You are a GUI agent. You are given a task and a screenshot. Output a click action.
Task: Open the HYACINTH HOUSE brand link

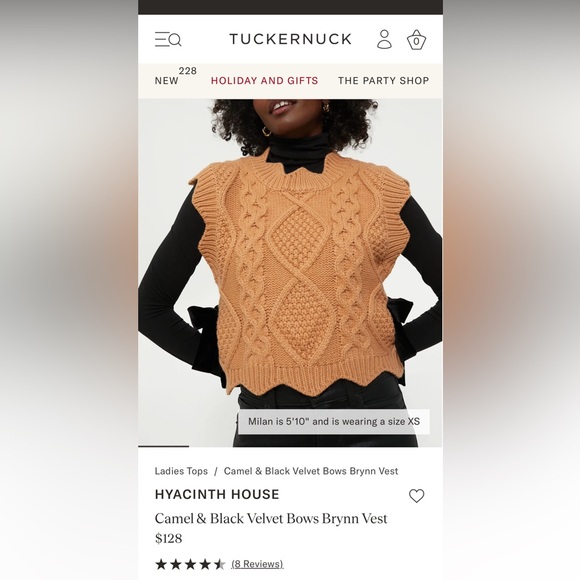coord(217,495)
